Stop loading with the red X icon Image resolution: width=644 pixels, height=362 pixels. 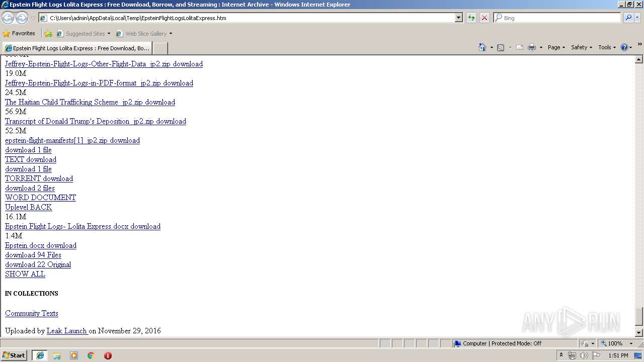pyautogui.click(x=485, y=18)
